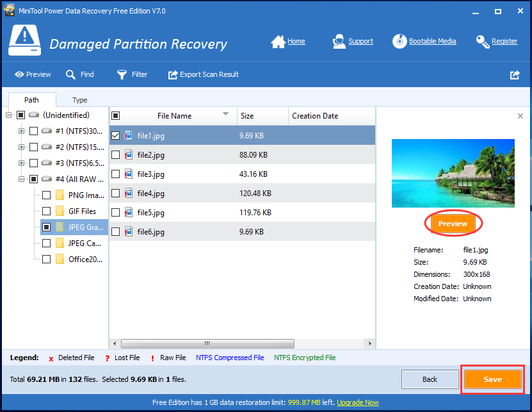Click the file4.jpg image file icon
Image resolution: width=532 pixels, height=412 pixels.
pyautogui.click(x=128, y=194)
